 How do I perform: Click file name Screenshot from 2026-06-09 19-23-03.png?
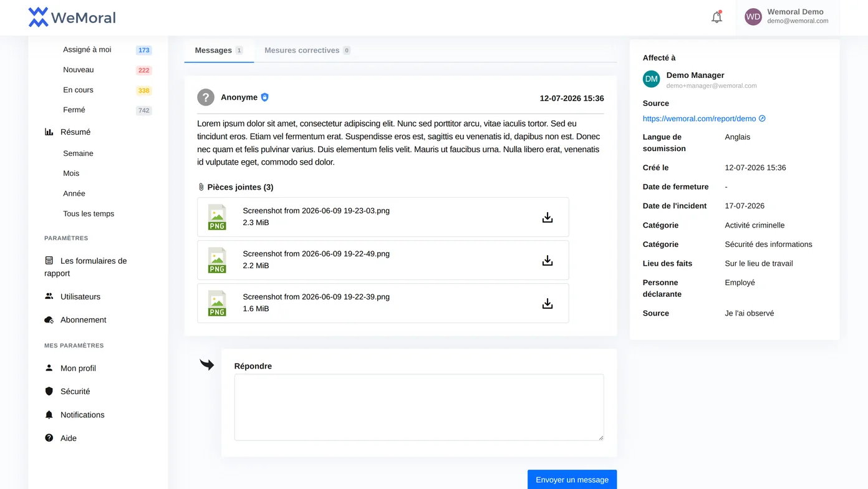(x=316, y=211)
